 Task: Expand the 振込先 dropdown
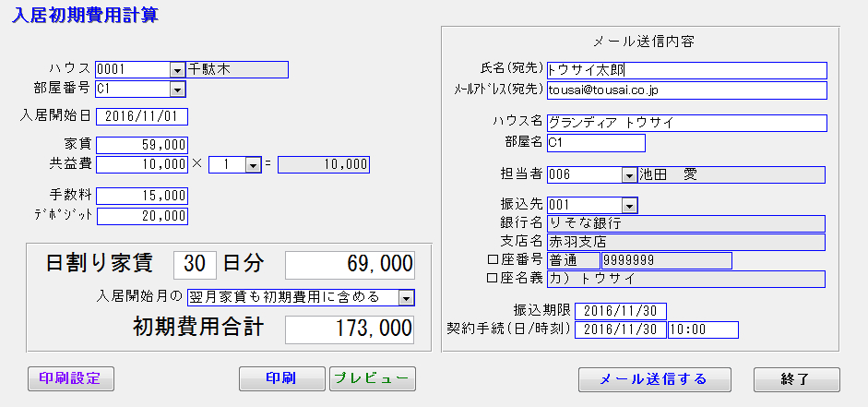[x=629, y=204]
